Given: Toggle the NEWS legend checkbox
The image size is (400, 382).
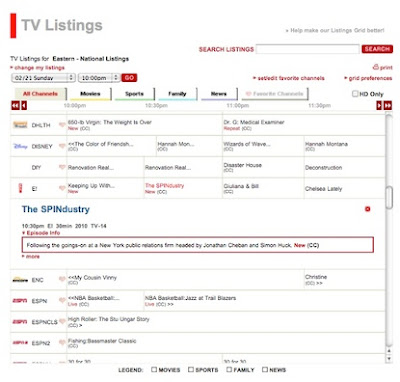Looking at the screenshot, I should 265,369.
